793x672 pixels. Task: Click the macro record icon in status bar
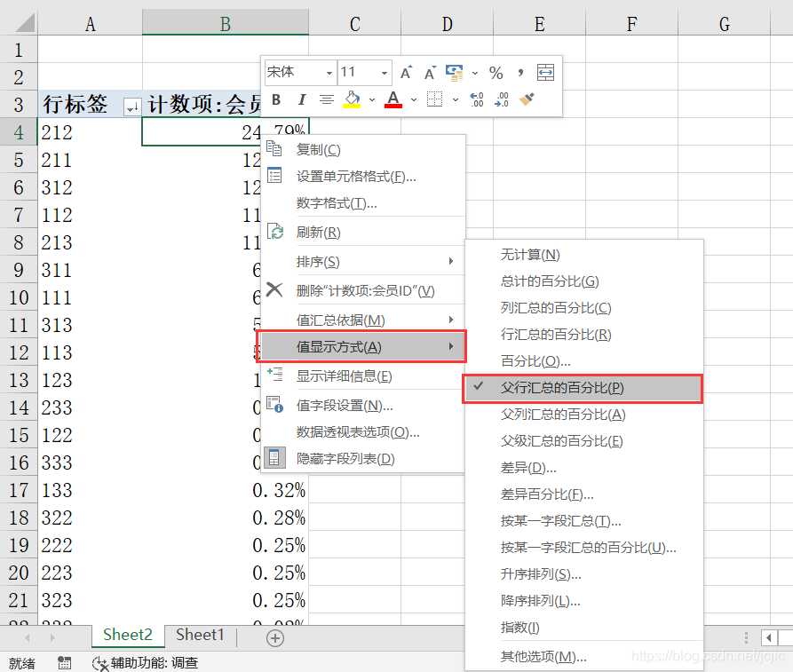[x=64, y=663]
